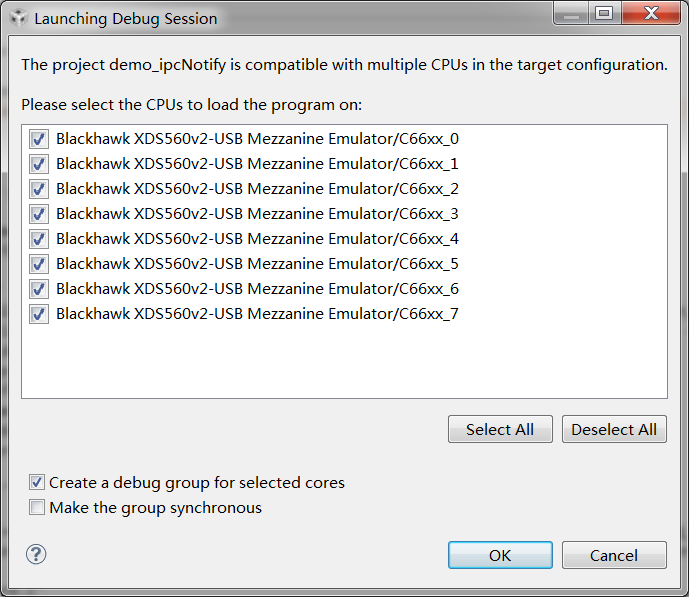
Task: Select the Blackhawk Emulator/C66xx_3 list entry text
Action: coord(257,214)
